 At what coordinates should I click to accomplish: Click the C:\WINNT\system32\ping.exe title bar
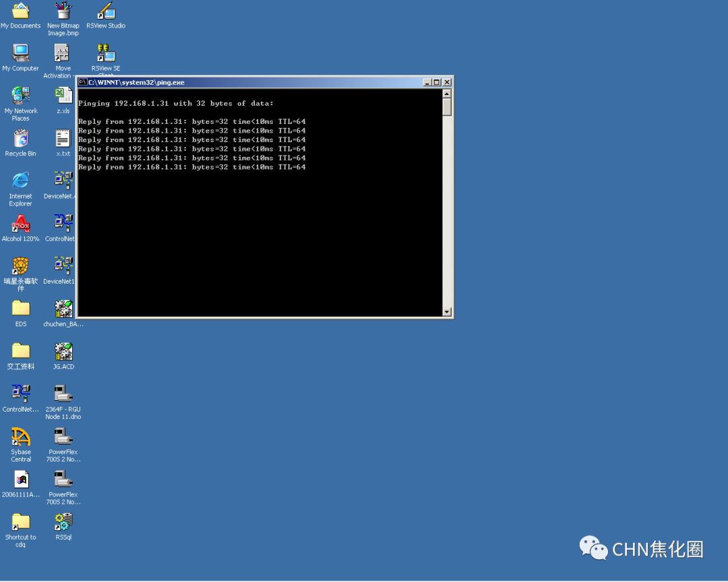[265, 82]
